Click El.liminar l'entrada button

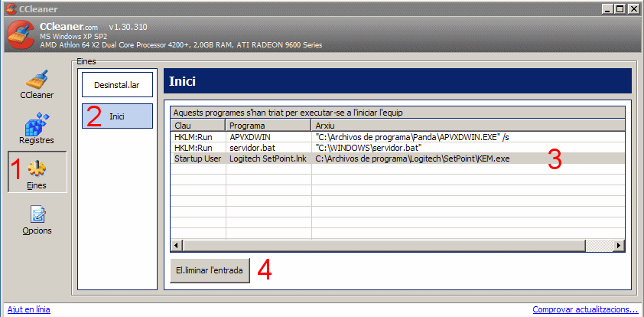(x=210, y=270)
